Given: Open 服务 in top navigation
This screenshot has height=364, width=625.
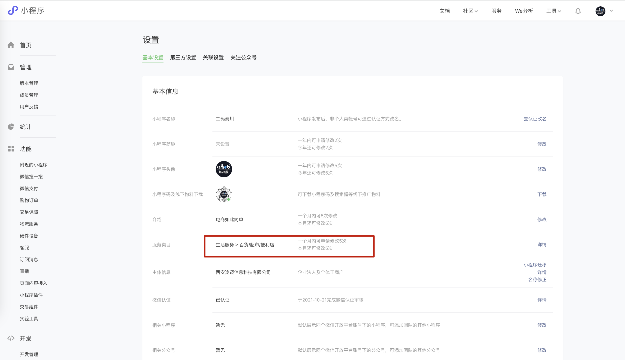Looking at the screenshot, I should (x=496, y=11).
